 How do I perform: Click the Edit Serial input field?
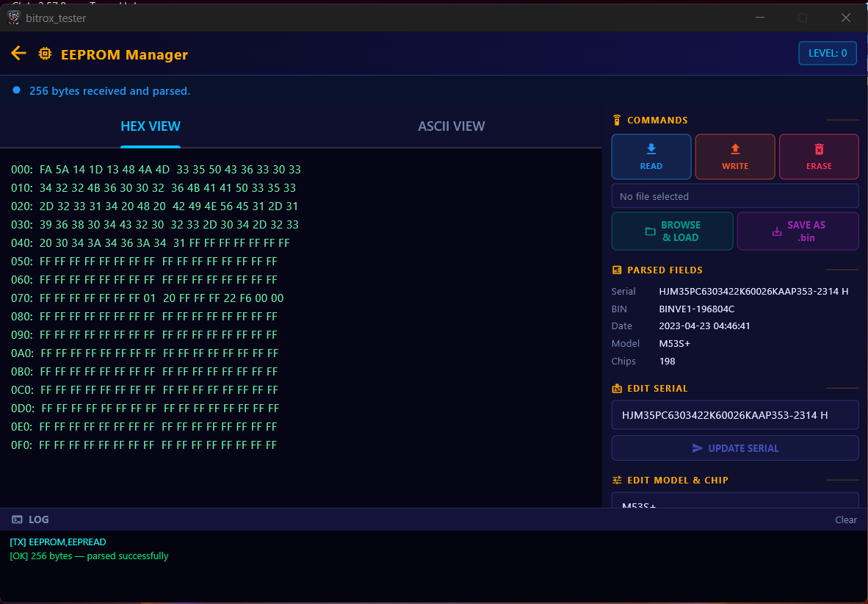735,415
